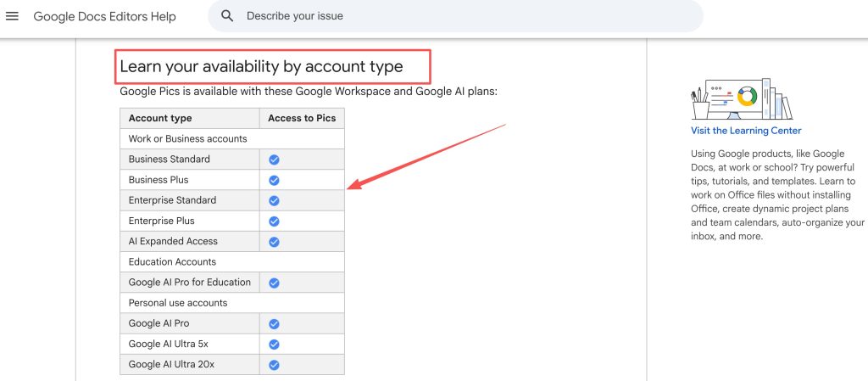Focus the Describe your issue search field
The image size is (868, 381).
(455, 16)
